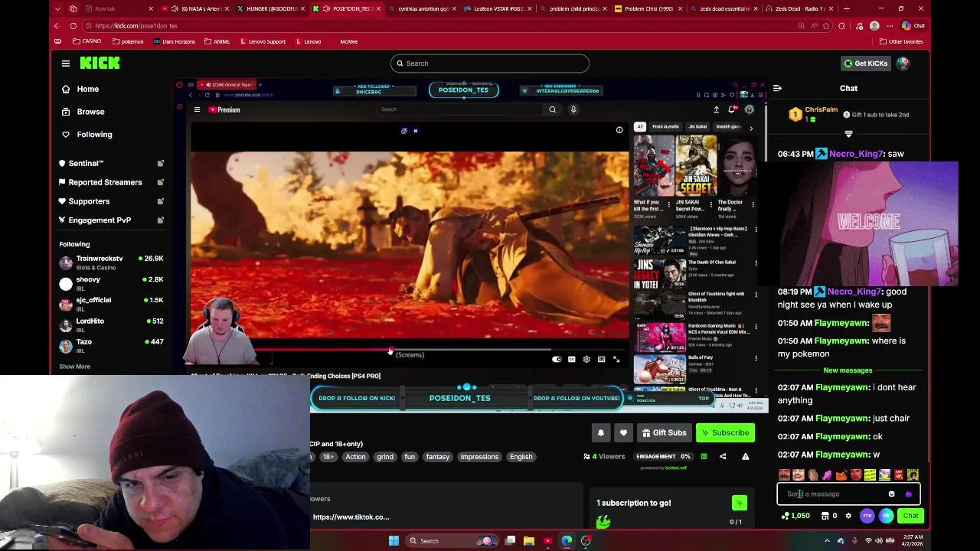The width and height of the screenshot is (980, 551).
Task: Open the Windows Start menu
Action: [x=394, y=541]
